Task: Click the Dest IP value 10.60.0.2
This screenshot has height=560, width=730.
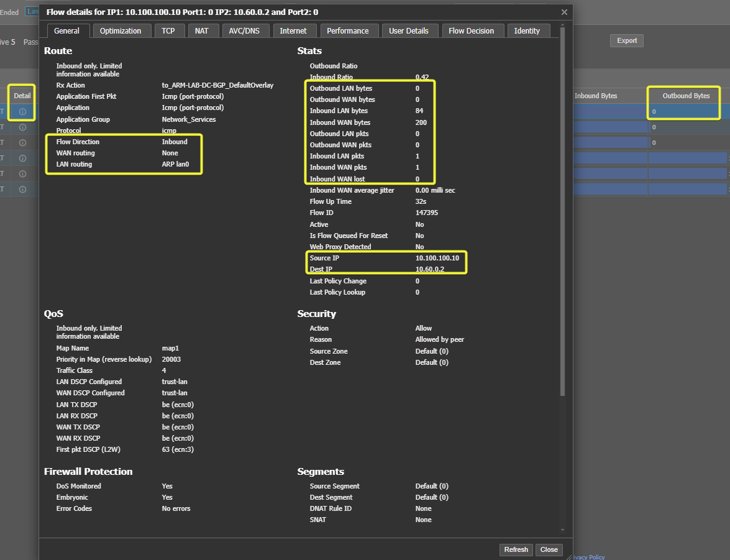Action: [430, 269]
